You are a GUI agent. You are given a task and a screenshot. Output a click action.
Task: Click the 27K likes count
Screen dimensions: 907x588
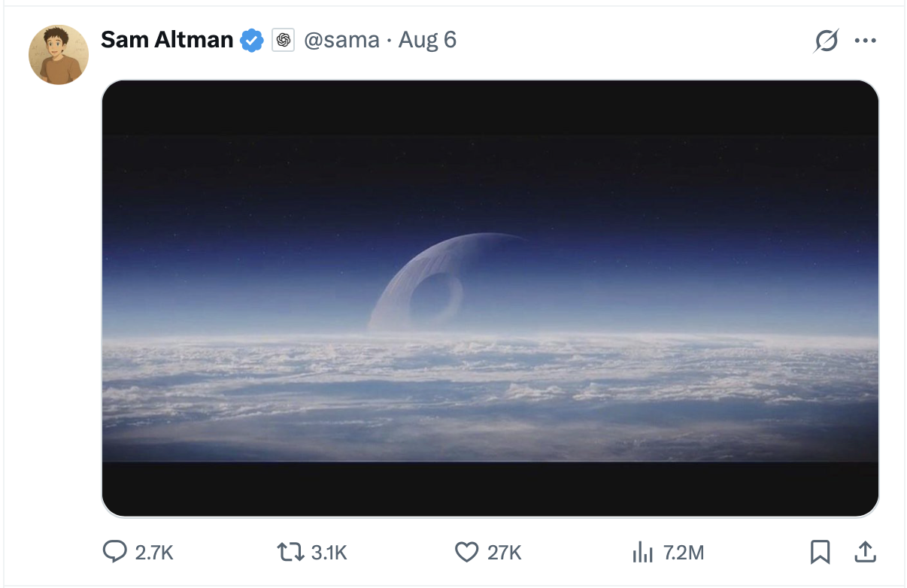[504, 553]
